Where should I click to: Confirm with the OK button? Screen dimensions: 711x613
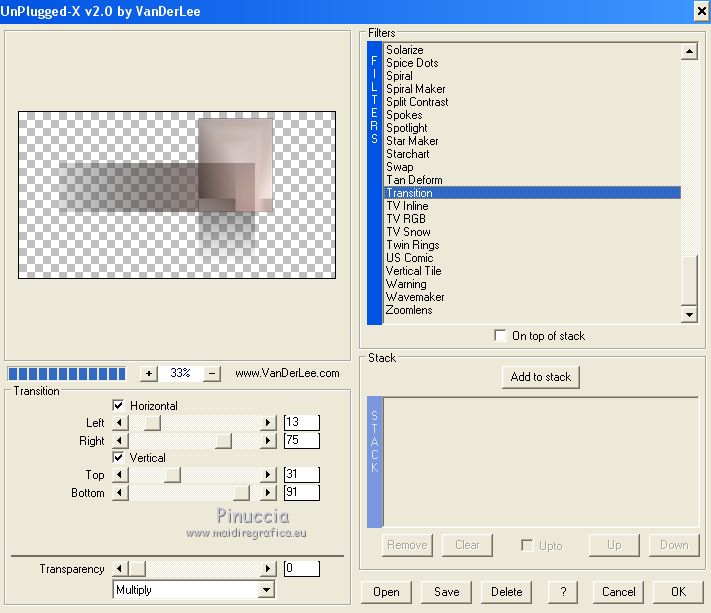pos(678,592)
